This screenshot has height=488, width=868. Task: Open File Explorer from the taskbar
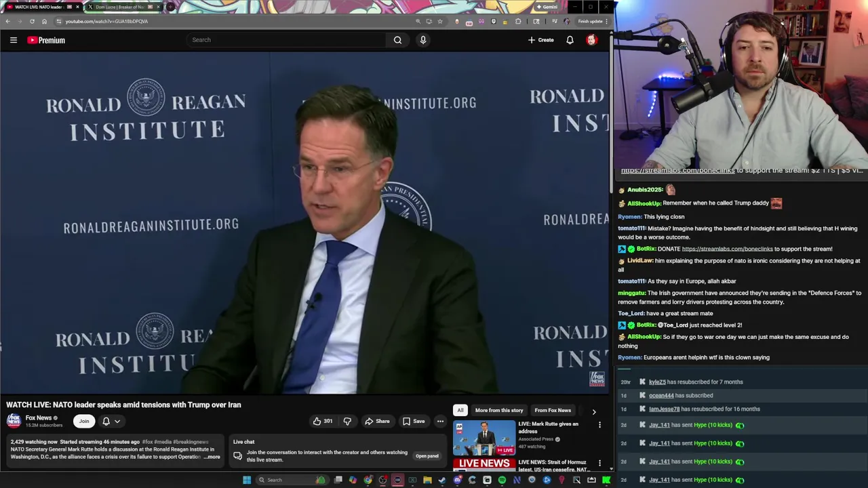coord(427,480)
